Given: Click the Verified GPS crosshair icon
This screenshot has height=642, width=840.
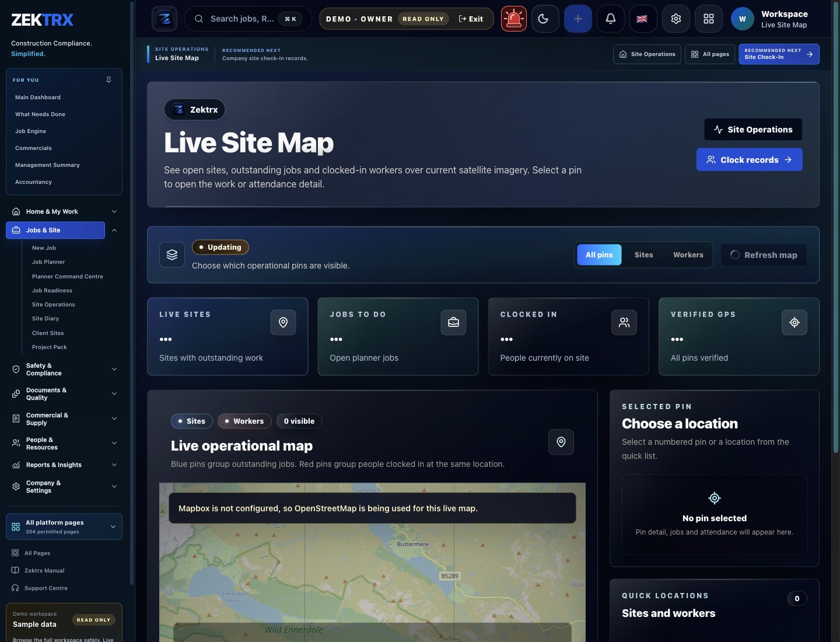Looking at the screenshot, I should 794,322.
